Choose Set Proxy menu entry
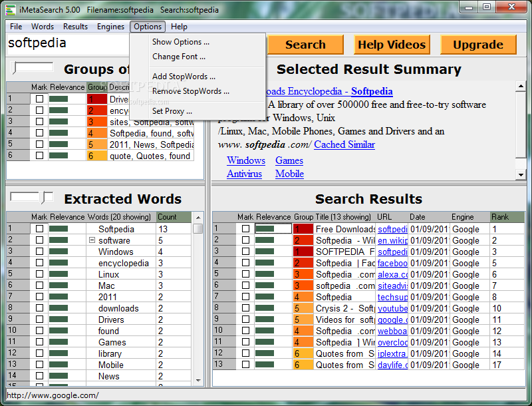This screenshot has width=532, height=406. [172, 111]
